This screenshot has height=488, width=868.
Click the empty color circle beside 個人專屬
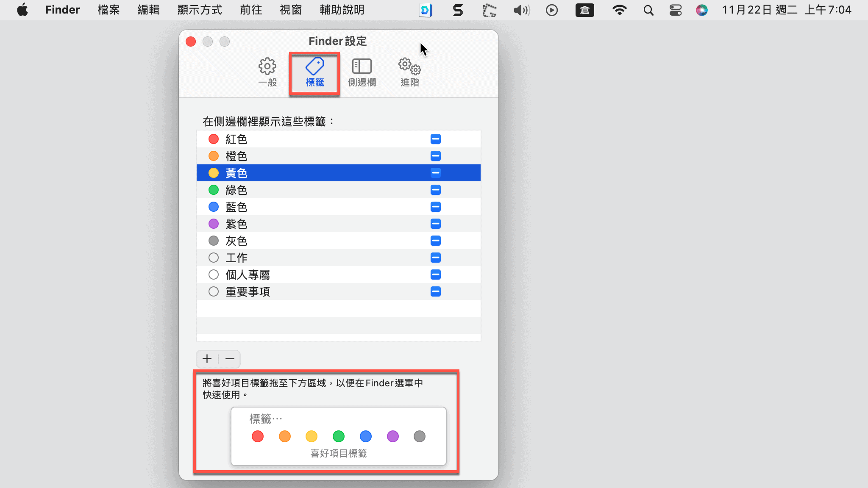tap(214, 274)
